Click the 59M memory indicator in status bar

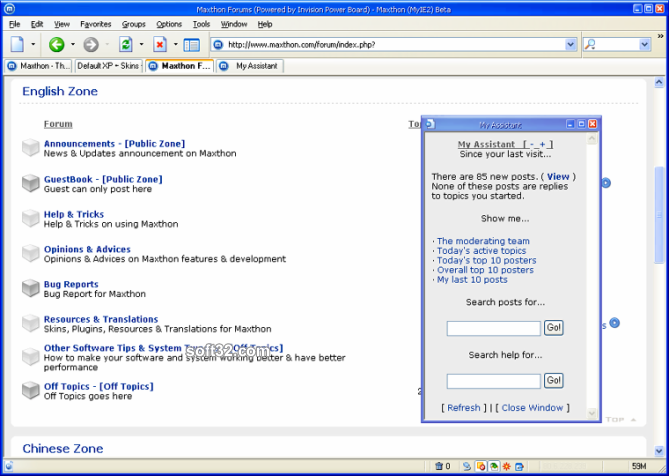pos(639,466)
